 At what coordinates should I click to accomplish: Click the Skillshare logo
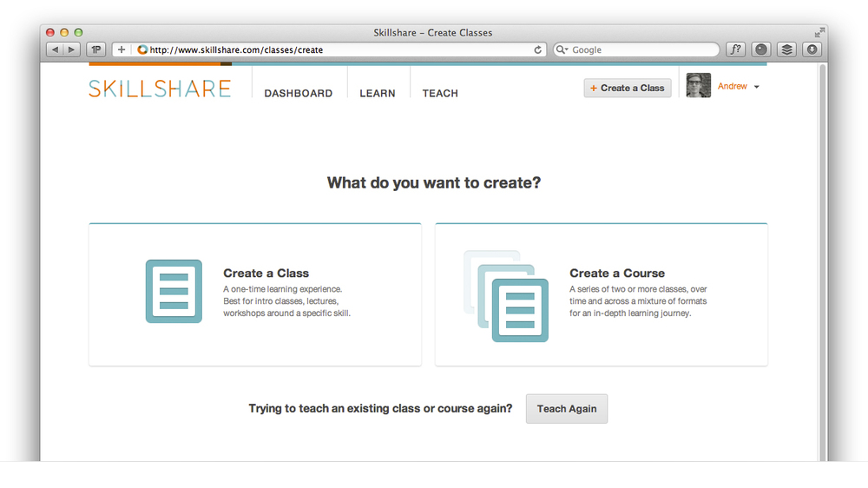pyautogui.click(x=160, y=89)
